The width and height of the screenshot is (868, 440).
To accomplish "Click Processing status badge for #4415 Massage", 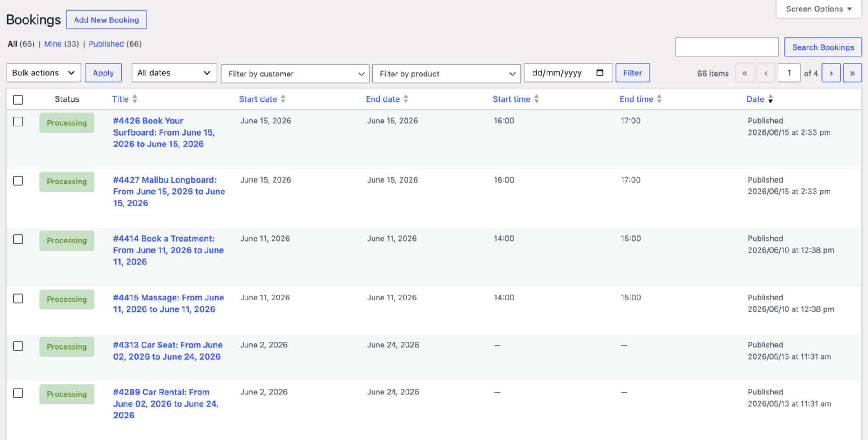I will [67, 300].
